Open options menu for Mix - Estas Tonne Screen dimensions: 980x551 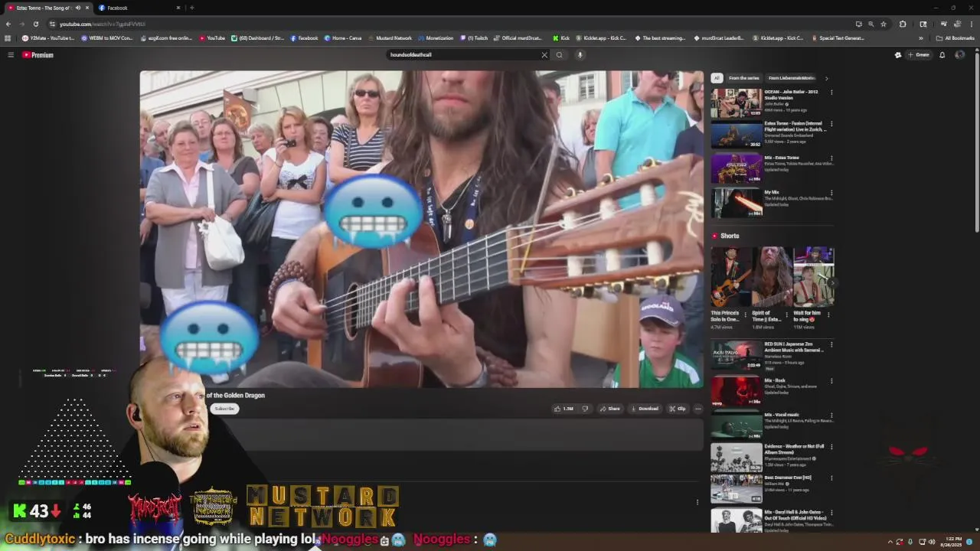831,158
